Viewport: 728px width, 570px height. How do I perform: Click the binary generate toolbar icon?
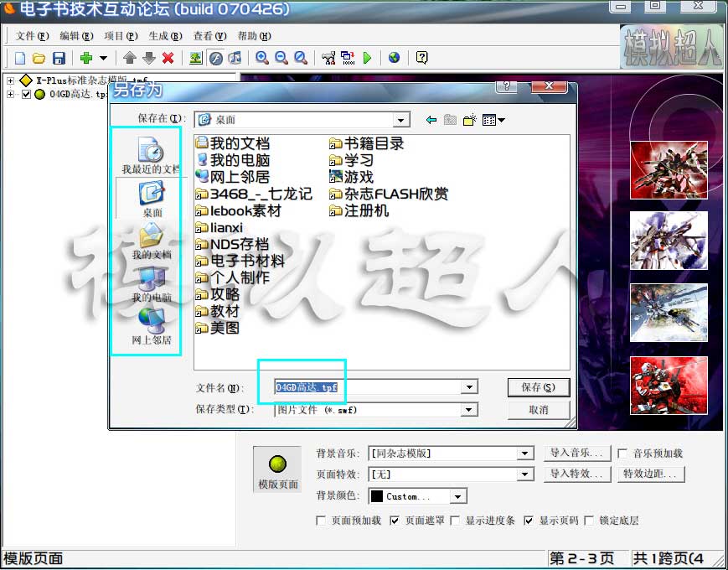click(x=348, y=58)
